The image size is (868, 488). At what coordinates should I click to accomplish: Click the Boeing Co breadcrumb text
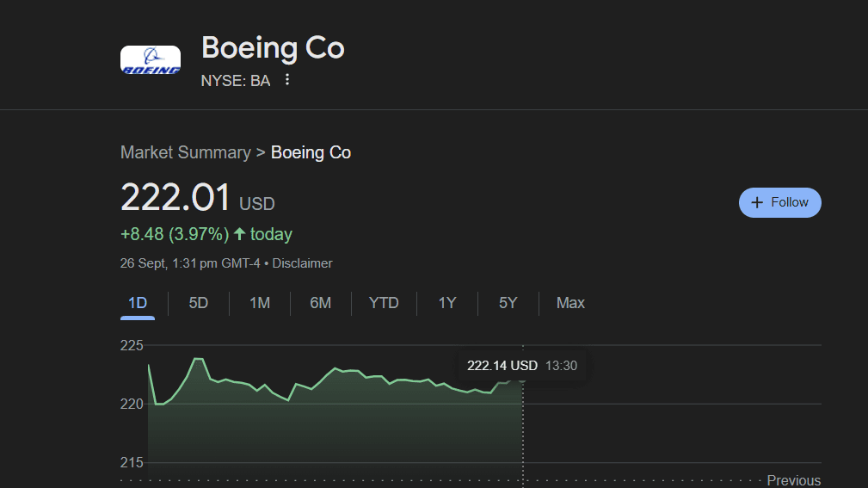click(x=311, y=152)
